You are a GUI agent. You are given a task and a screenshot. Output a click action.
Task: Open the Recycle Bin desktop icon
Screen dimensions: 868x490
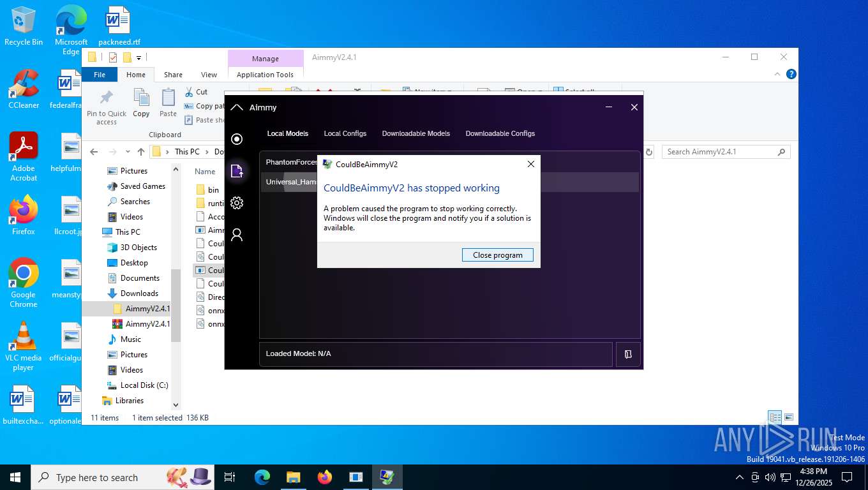click(24, 26)
